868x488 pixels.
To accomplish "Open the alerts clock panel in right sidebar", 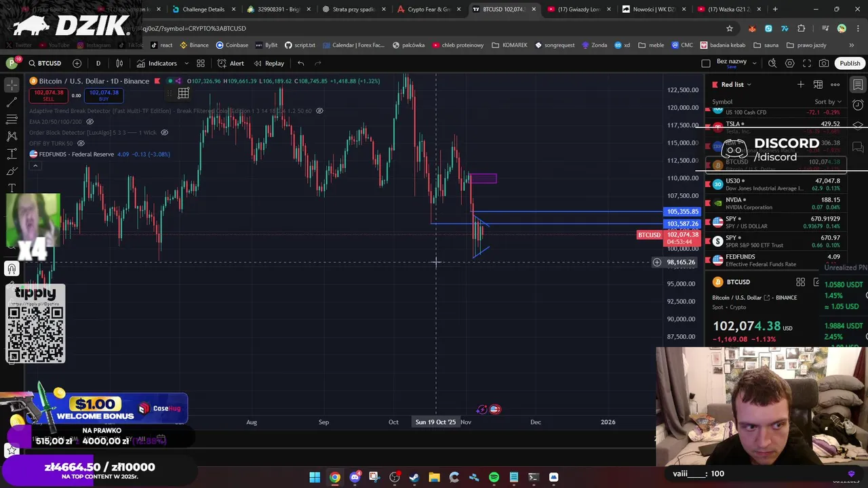I will coord(858,105).
